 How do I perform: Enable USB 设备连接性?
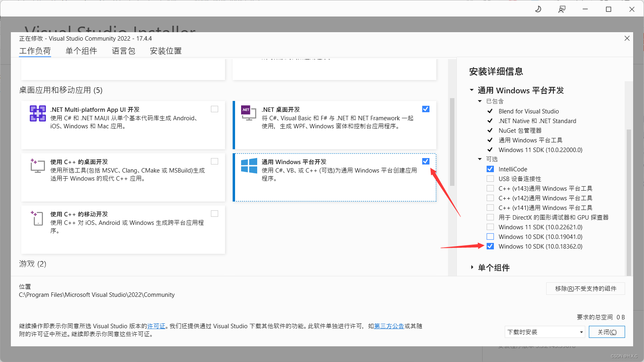490,178
